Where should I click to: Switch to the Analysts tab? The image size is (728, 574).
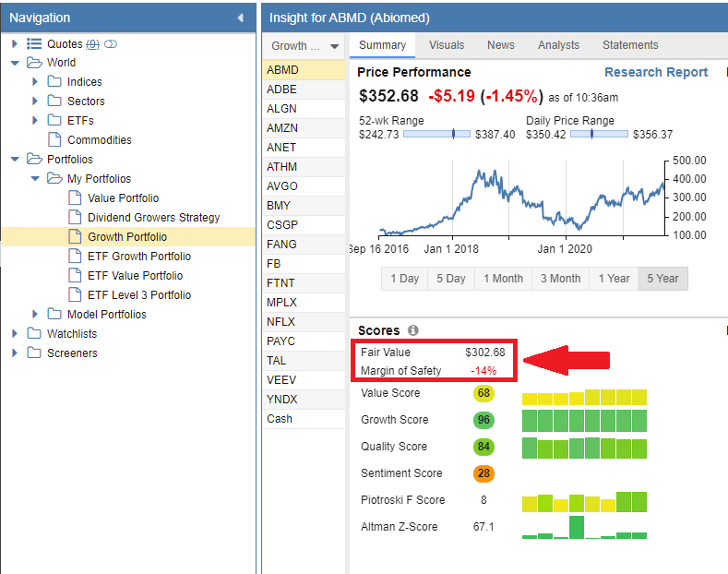(x=558, y=45)
